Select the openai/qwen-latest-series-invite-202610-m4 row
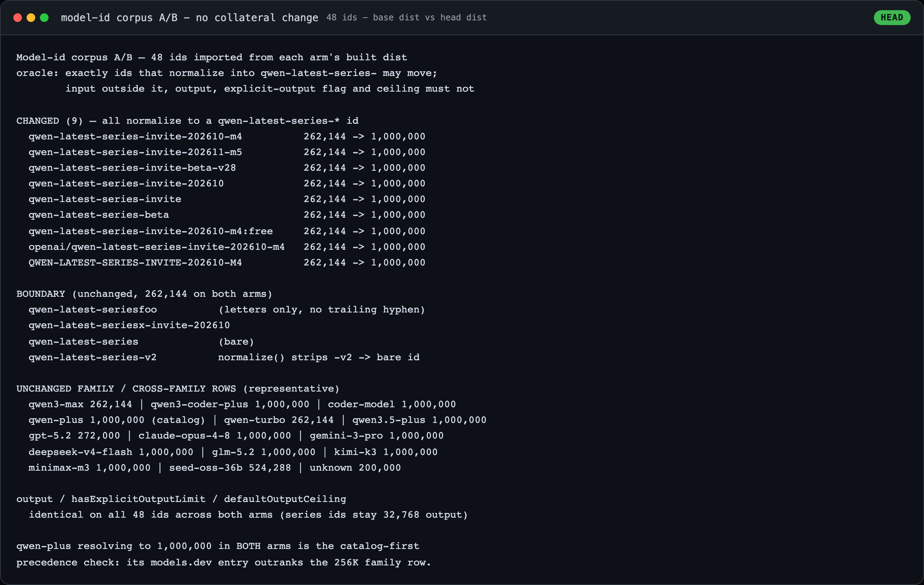Screen dimensions: 924x585 click(227, 247)
